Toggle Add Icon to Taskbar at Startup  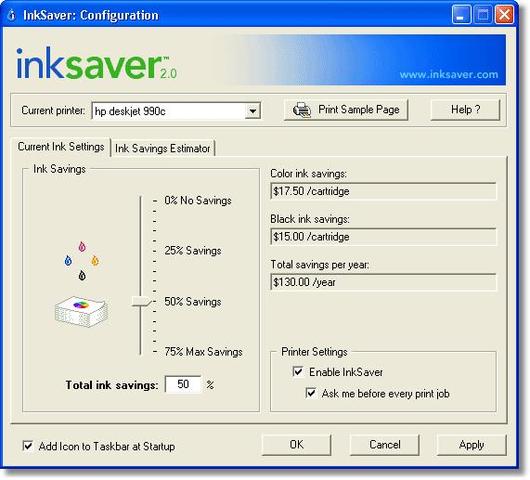(28, 446)
